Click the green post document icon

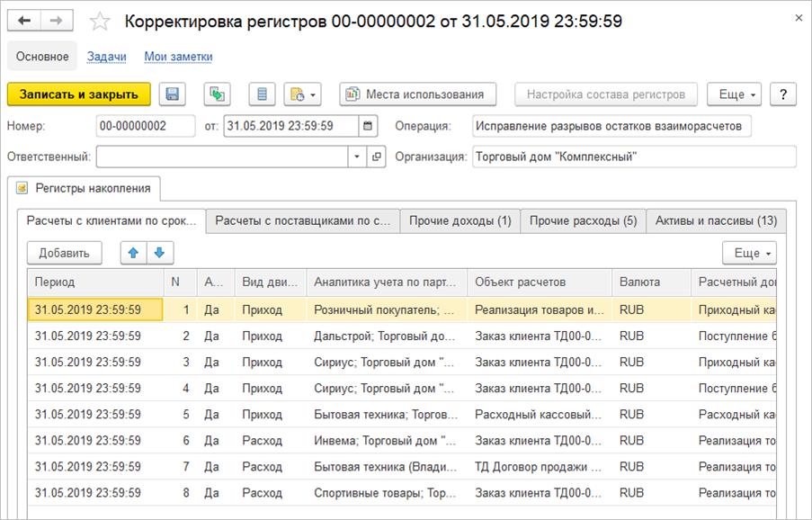[x=218, y=94]
